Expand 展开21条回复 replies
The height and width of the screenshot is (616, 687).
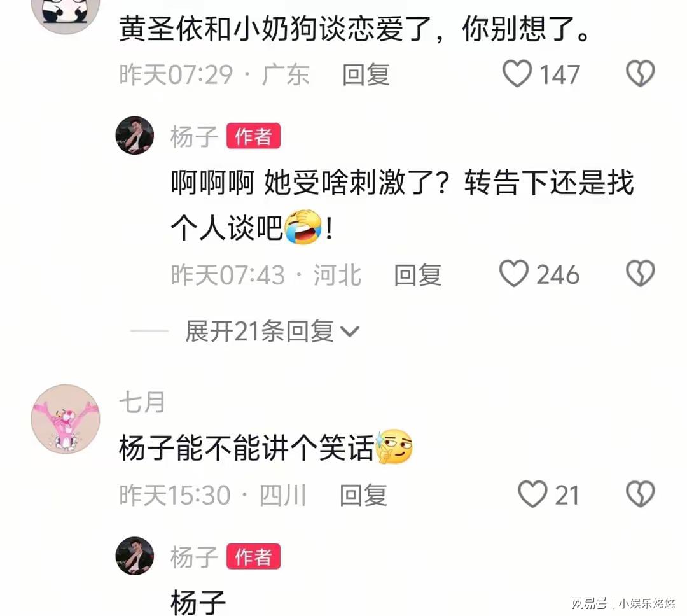click(x=272, y=331)
